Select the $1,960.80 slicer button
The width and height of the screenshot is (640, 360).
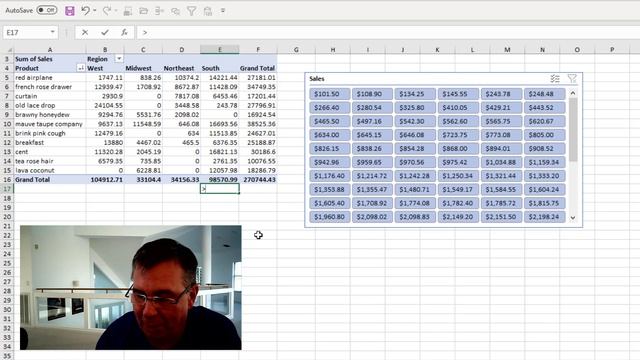tap(330, 217)
